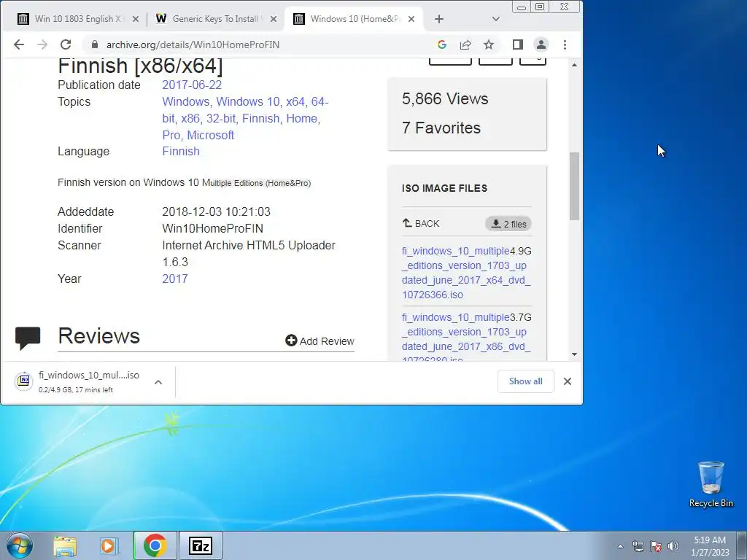Open the 7-Zip taskbar icon
747x560 pixels.
click(200, 545)
